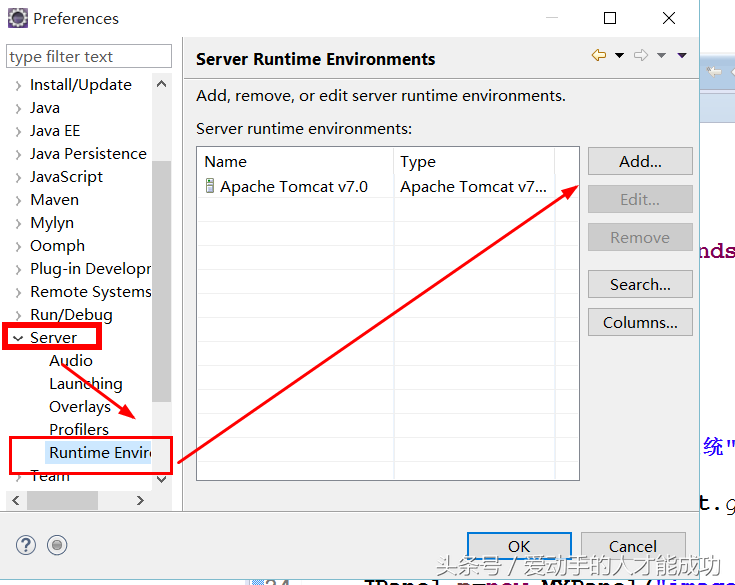The width and height of the screenshot is (735, 585).
Task: Expand the Install/Update tree node
Action: [18, 85]
